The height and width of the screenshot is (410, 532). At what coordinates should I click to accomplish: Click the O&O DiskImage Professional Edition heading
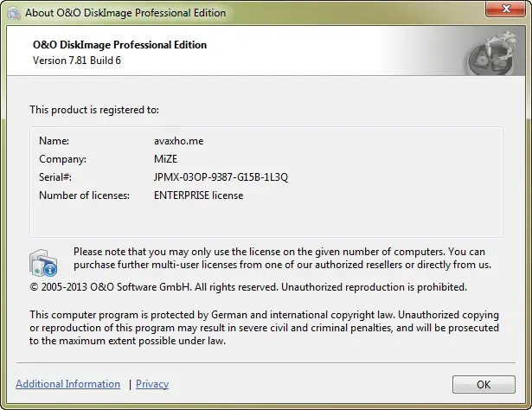(x=119, y=45)
